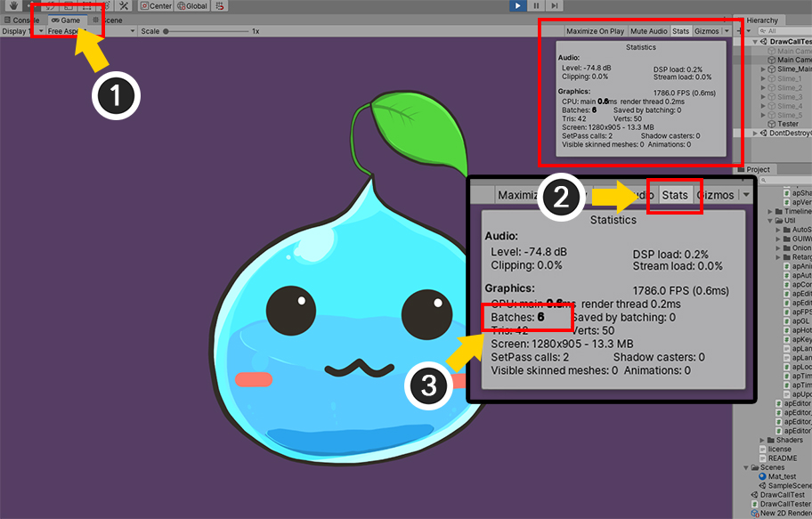Select the license file
The height and width of the screenshot is (519, 812).
tap(775, 449)
